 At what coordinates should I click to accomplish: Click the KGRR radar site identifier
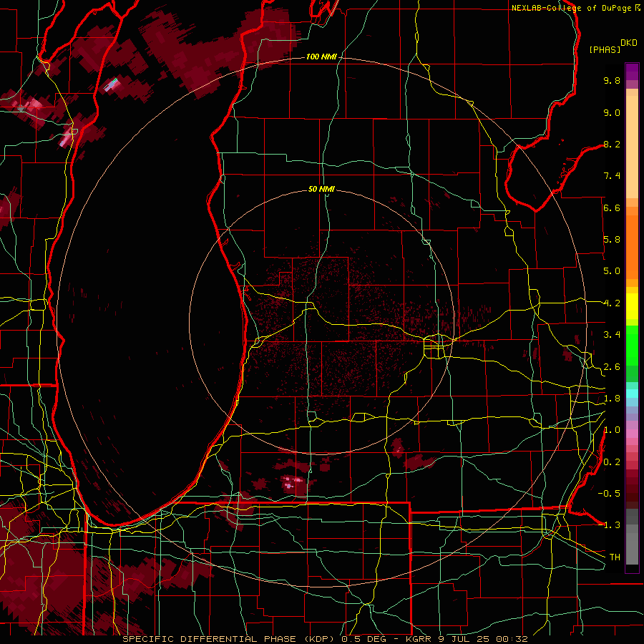tap(418, 639)
